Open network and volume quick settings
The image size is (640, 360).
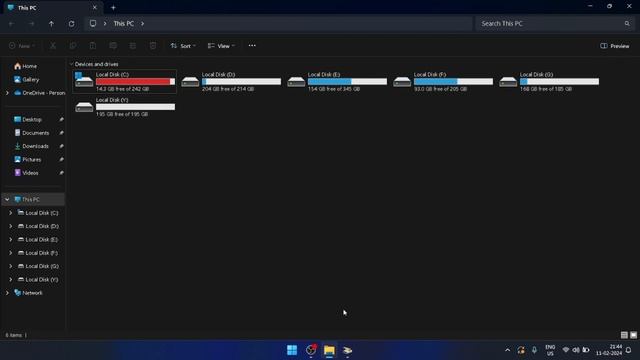click(576, 350)
